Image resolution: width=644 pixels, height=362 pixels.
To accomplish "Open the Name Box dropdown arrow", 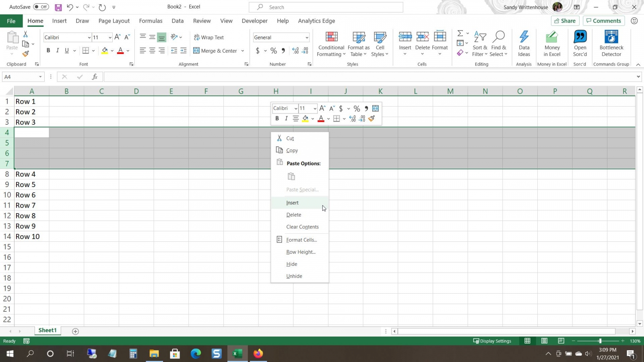I will coord(40,77).
